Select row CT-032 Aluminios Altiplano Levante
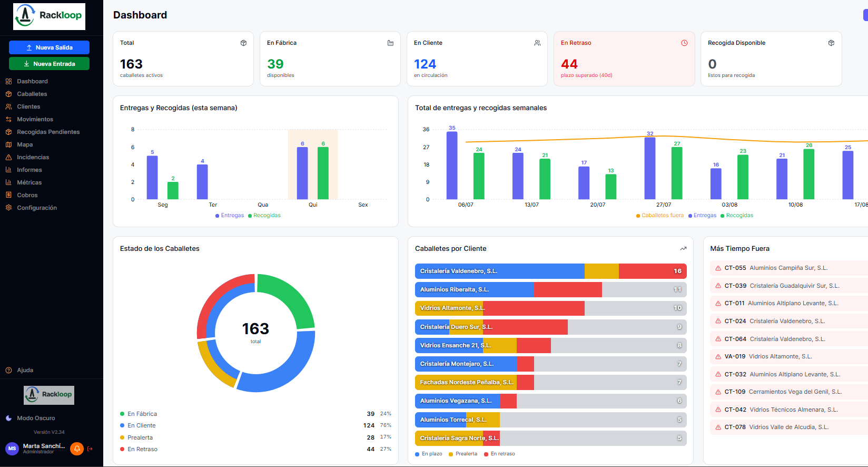The height and width of the screenshot is (467, 868). point(788,374)
